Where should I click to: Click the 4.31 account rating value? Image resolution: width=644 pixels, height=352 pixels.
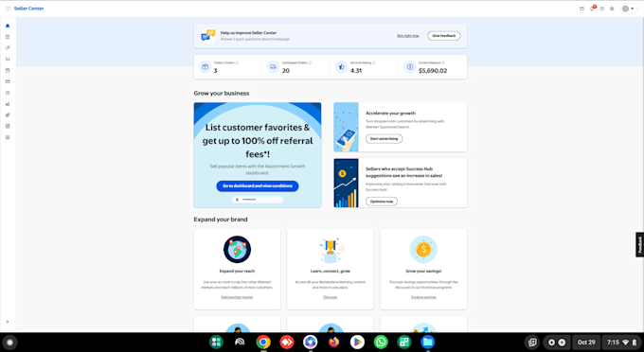click(x=356, y=71)
